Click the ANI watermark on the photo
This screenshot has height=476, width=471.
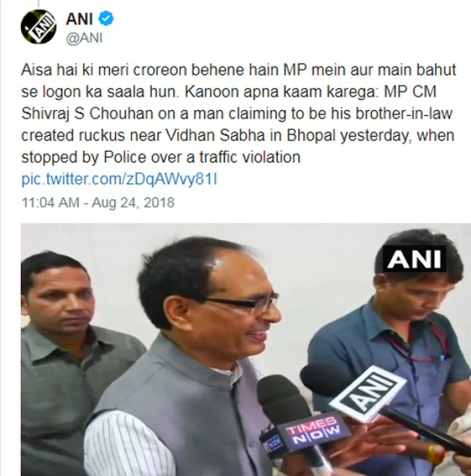point(414,259)
